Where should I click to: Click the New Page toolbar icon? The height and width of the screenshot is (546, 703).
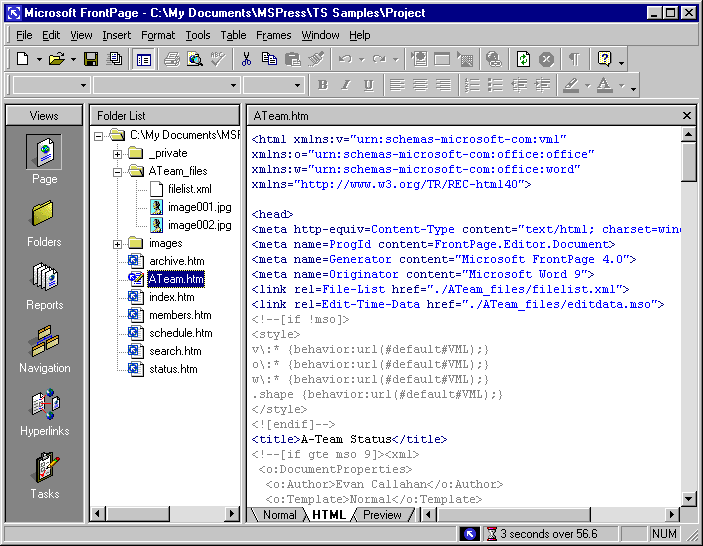pos(23,59)
